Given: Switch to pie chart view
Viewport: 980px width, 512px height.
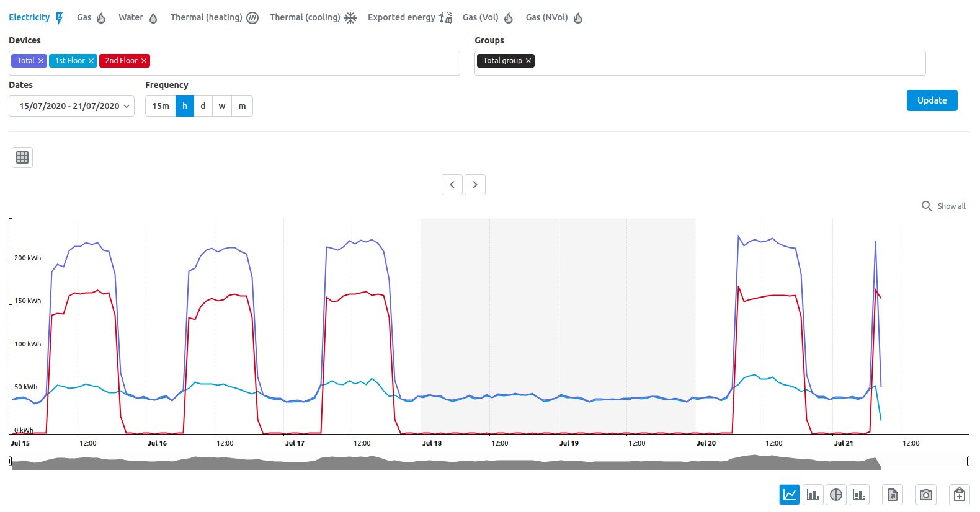Looking at the screenshot, I should coord(836,495).
